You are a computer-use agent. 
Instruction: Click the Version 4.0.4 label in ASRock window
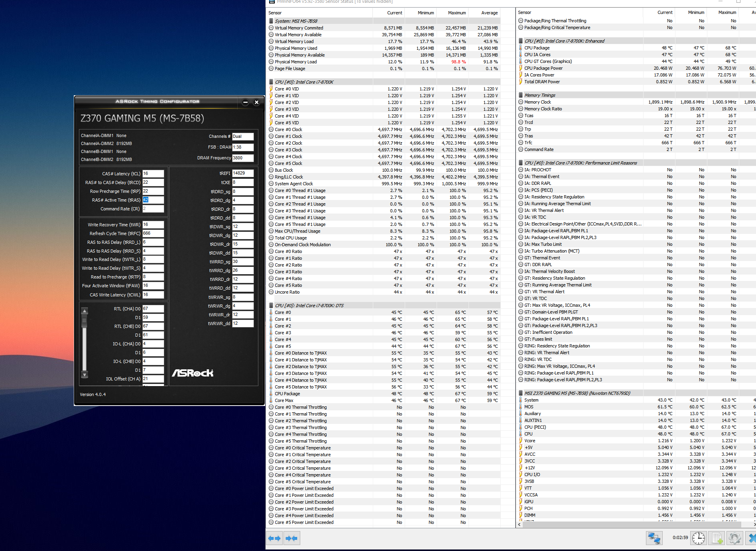tap(93, 394)
